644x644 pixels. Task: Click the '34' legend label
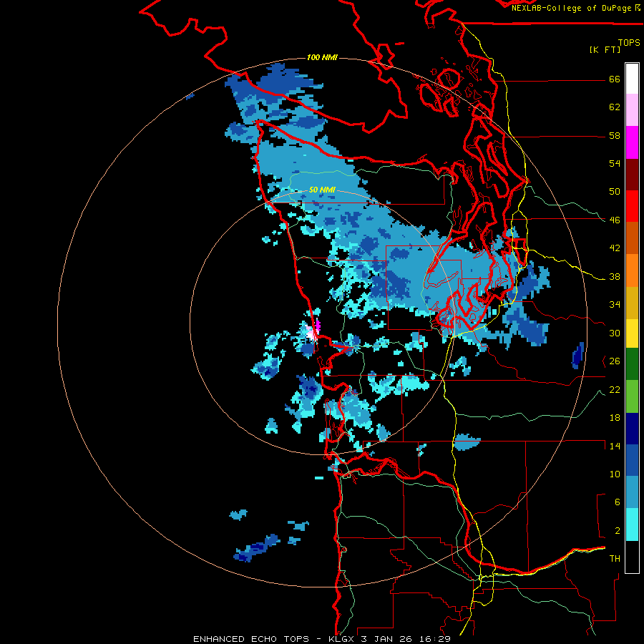615,305
